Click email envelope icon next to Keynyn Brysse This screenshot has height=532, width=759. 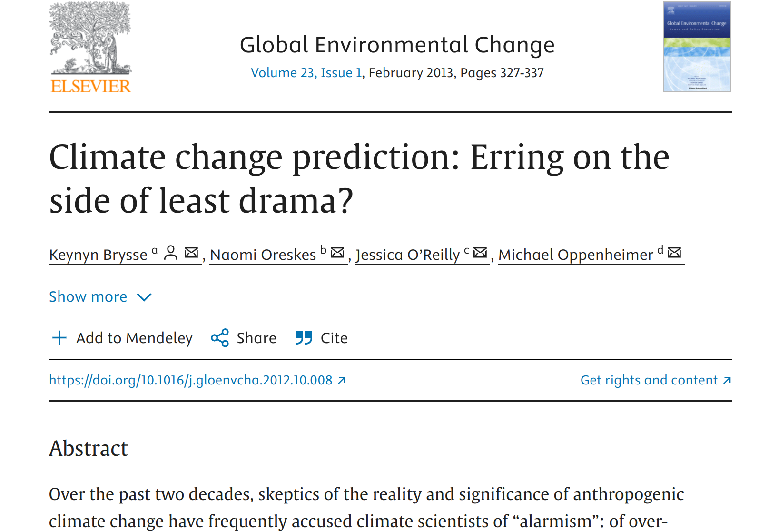click(x=191, y=253)
